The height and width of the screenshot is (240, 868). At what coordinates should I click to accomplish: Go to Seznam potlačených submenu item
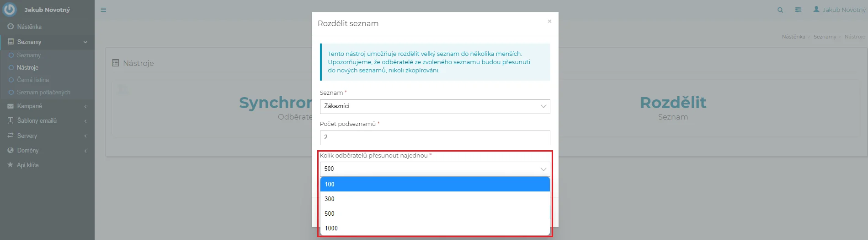43,92
